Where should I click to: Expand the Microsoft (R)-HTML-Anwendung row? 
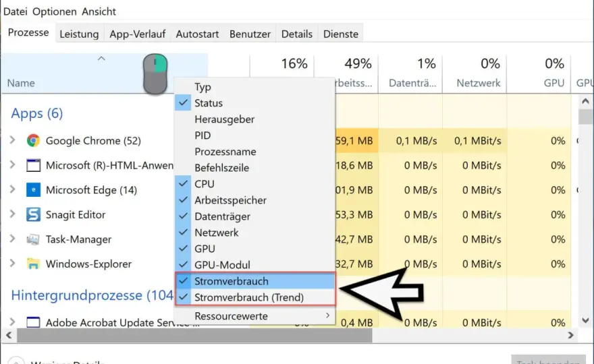tap(13, 165)
